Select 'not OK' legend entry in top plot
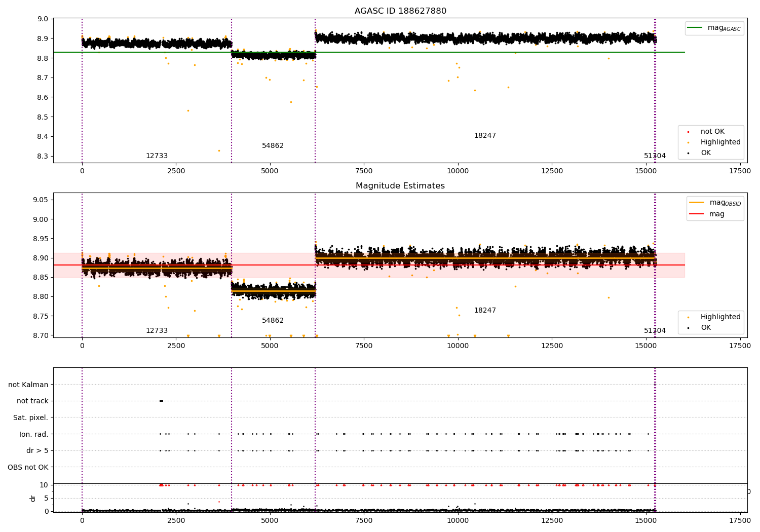760x532 pixels. coord(712,132)
